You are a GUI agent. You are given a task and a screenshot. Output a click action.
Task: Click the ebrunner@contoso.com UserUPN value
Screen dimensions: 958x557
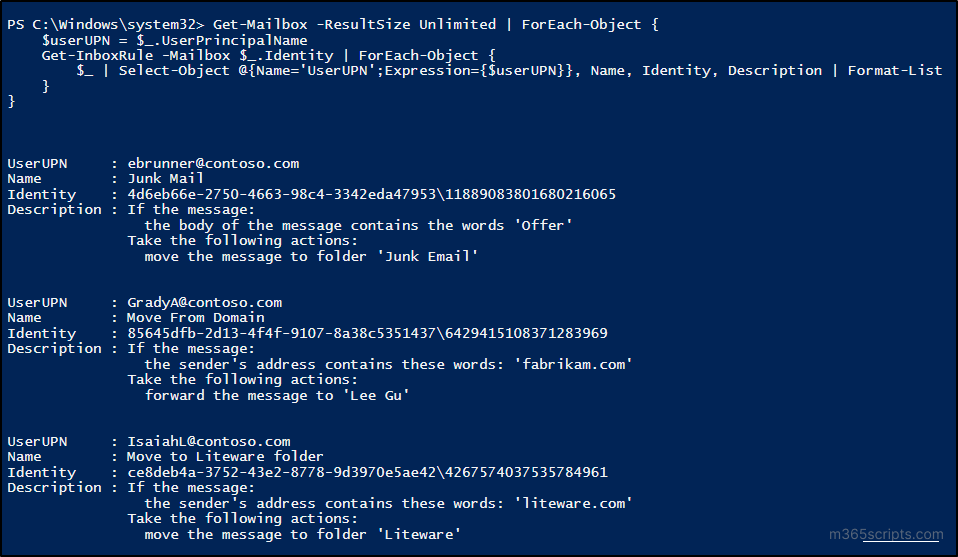pyautogui.click(x=213, y=163)
